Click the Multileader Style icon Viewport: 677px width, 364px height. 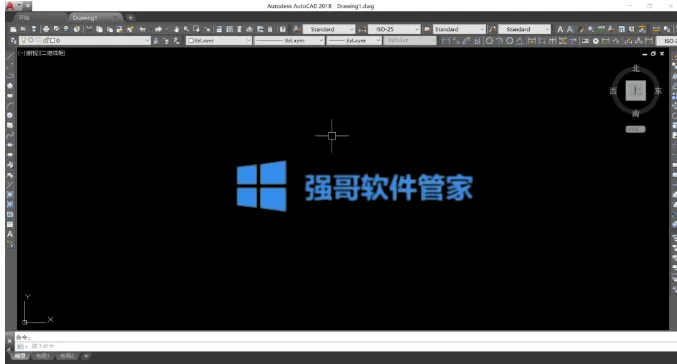[493, 29]
